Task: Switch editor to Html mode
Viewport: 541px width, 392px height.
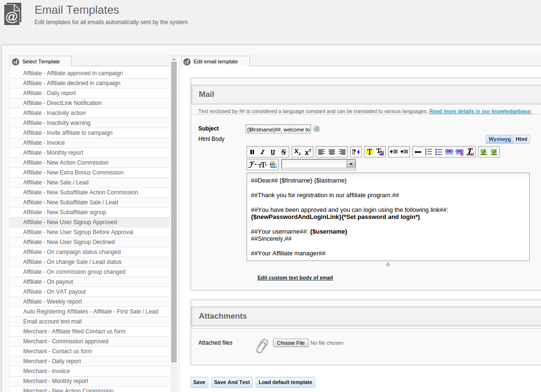Action: pyautogui.click(x=521, y=139)
